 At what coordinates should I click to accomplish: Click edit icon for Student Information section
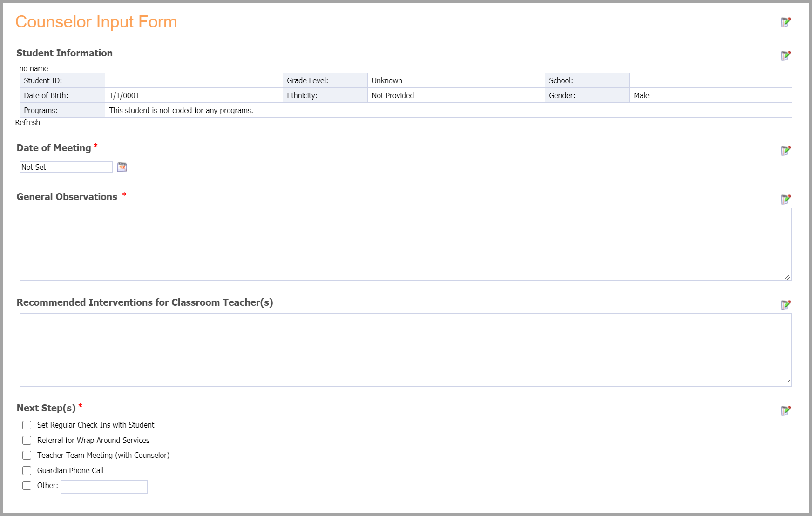coord(785,56)
